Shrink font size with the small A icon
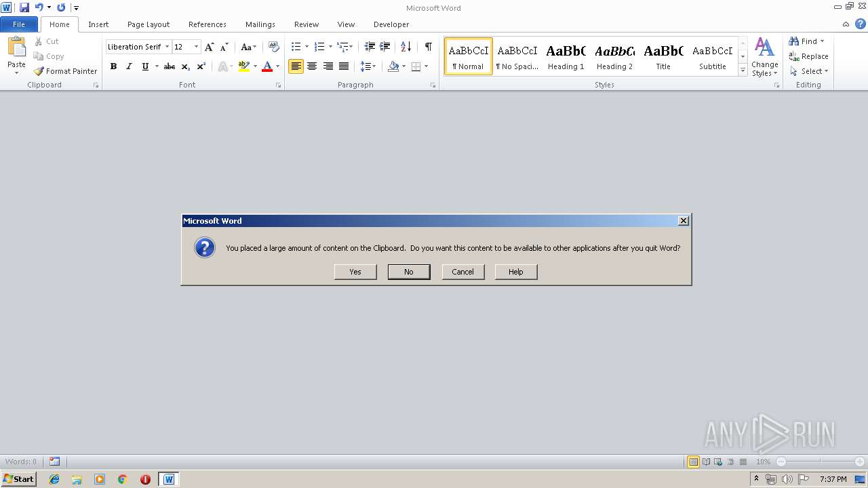 [224, 47]
